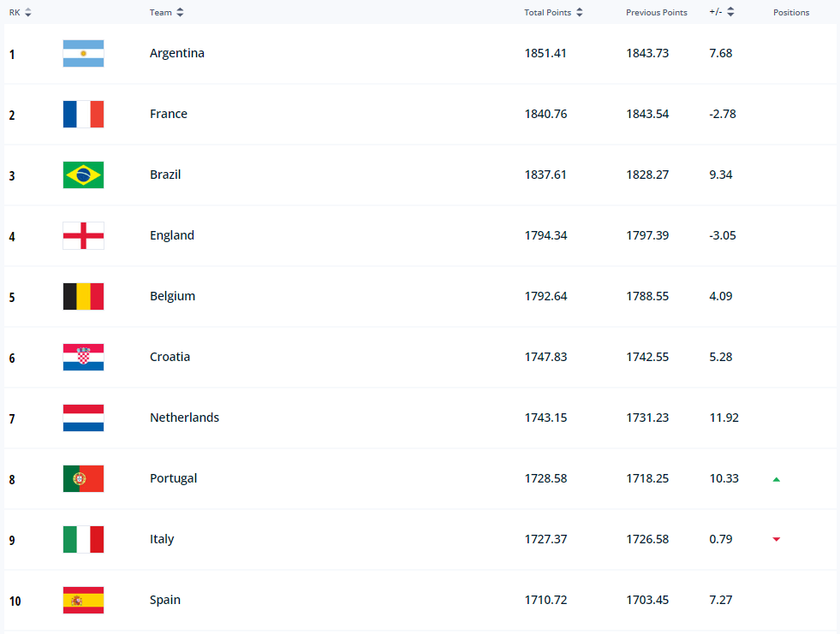Image resolution: width=840 pixels, height=634 pixels.
Task: Click the Brazil flag icon
Action: (x=83, y=175)
